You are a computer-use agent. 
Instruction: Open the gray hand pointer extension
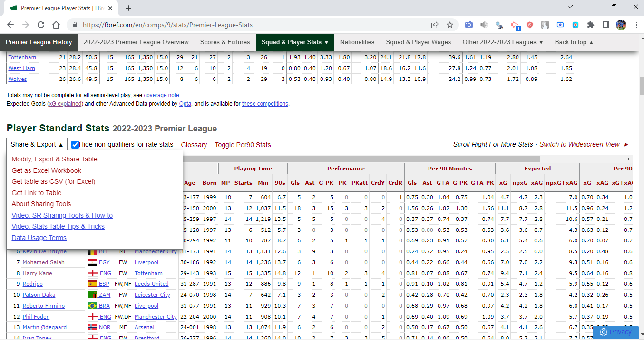[545, 25]
